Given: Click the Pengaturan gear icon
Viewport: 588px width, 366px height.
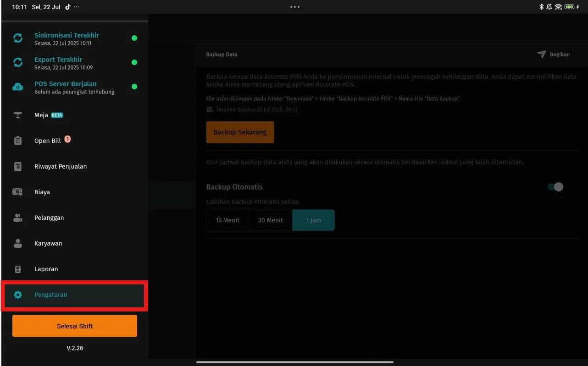Looking at the screenshot, I should pos(18,295).
